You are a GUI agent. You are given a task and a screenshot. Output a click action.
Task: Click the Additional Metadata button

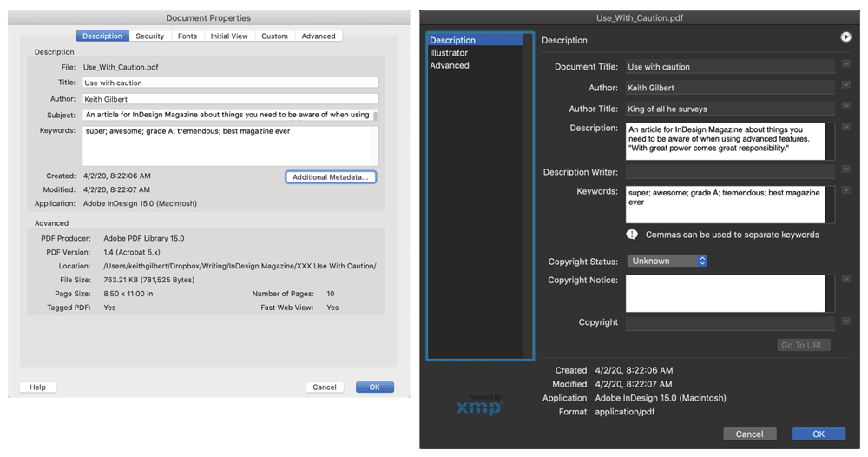330,177
